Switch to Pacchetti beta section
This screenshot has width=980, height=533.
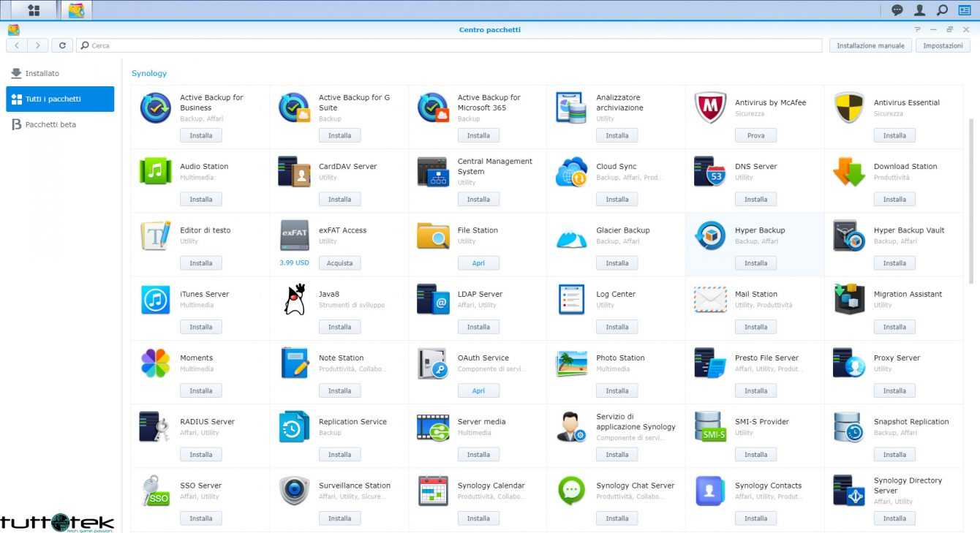click(60, 124)
